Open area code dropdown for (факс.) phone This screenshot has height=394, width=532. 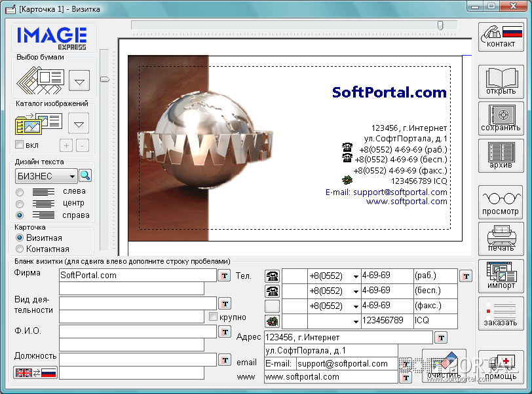[x=356, y=306]
